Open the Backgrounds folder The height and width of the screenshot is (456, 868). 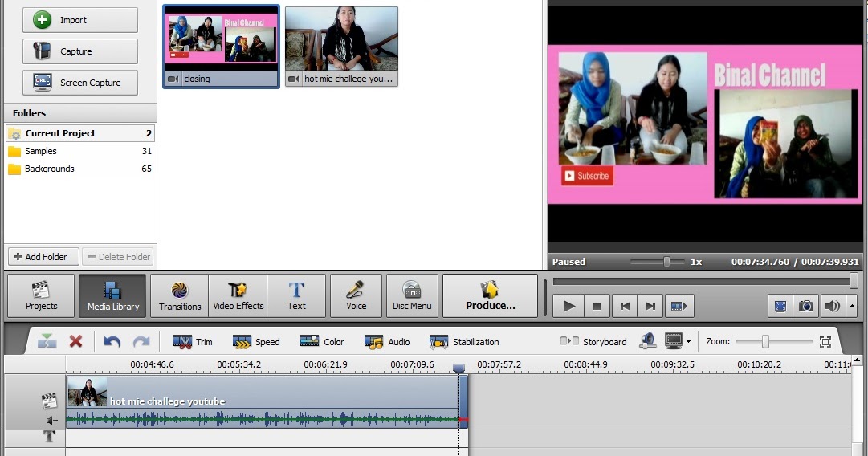click(80, 169)
